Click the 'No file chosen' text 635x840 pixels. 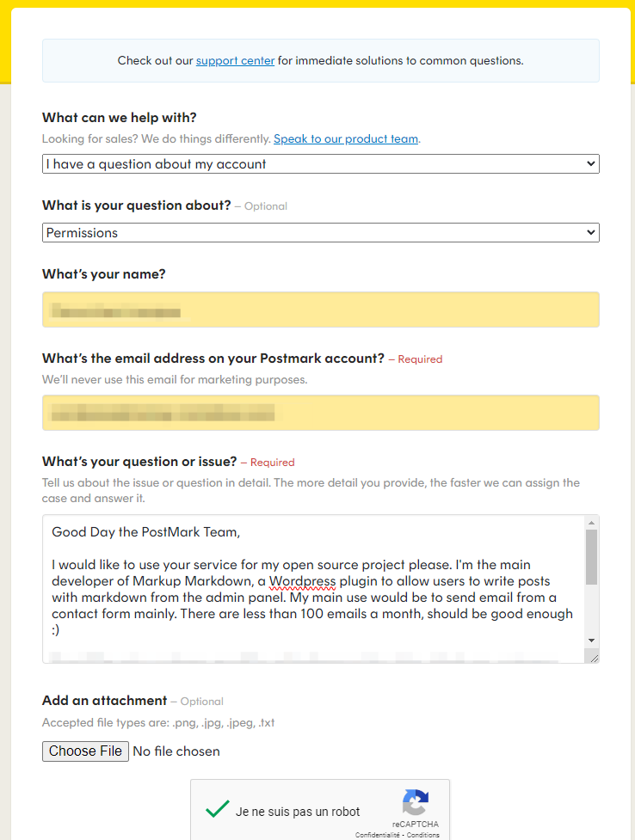pos(176,751)
